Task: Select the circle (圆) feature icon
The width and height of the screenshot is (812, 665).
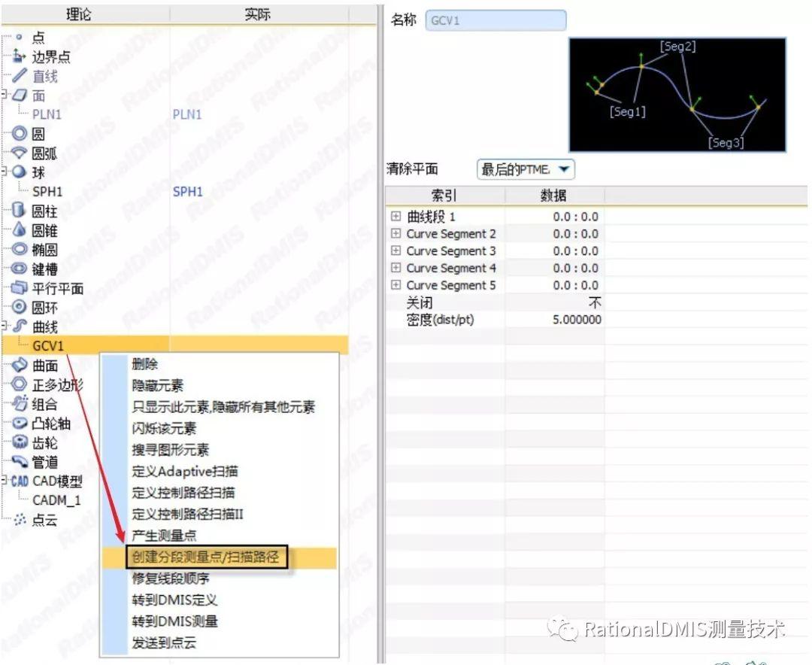Action: pos(20,134)
